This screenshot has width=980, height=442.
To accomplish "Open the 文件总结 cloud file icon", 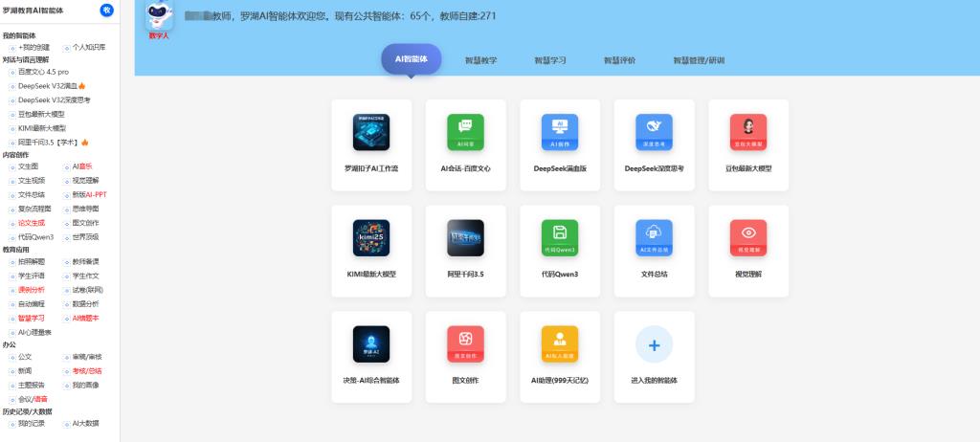I will click(x=655, y=237).
